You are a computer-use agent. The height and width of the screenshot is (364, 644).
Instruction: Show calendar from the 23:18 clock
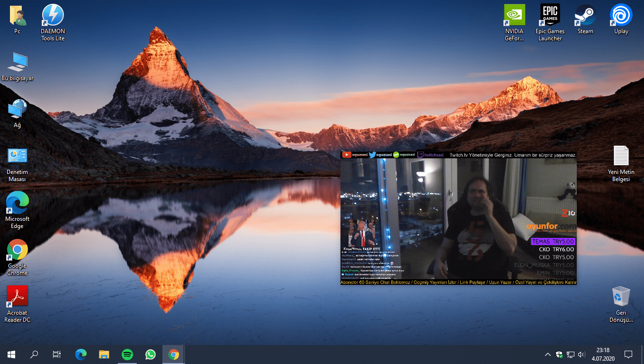[603, 354]
